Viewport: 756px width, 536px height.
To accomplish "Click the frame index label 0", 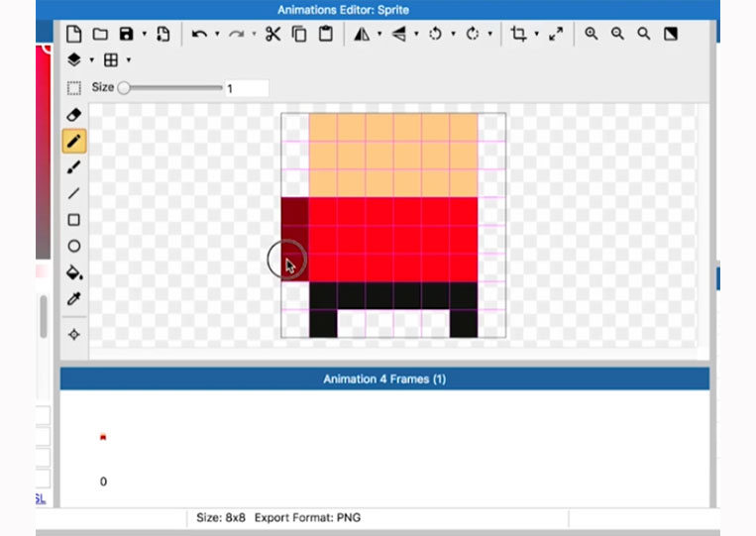I will click(103, 482).
